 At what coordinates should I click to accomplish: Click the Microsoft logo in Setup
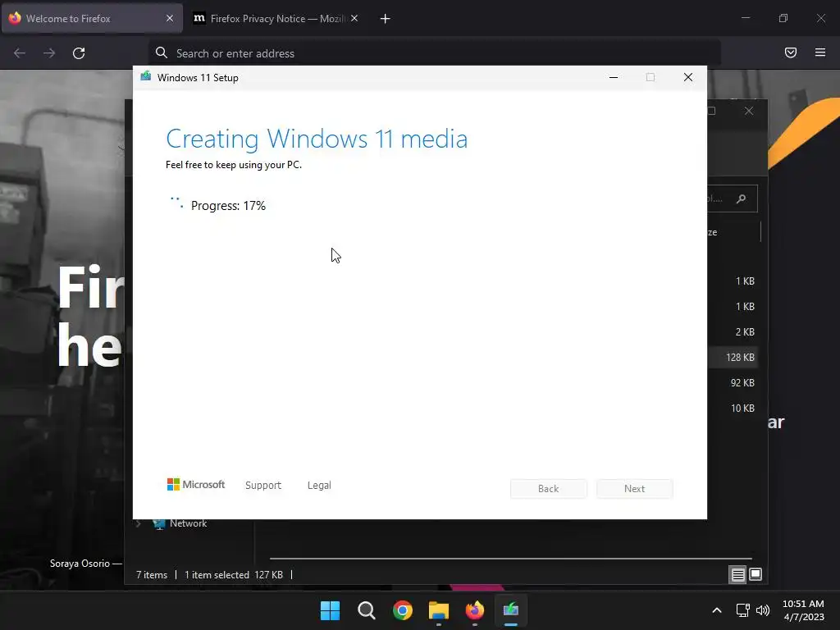click(196, 485)
